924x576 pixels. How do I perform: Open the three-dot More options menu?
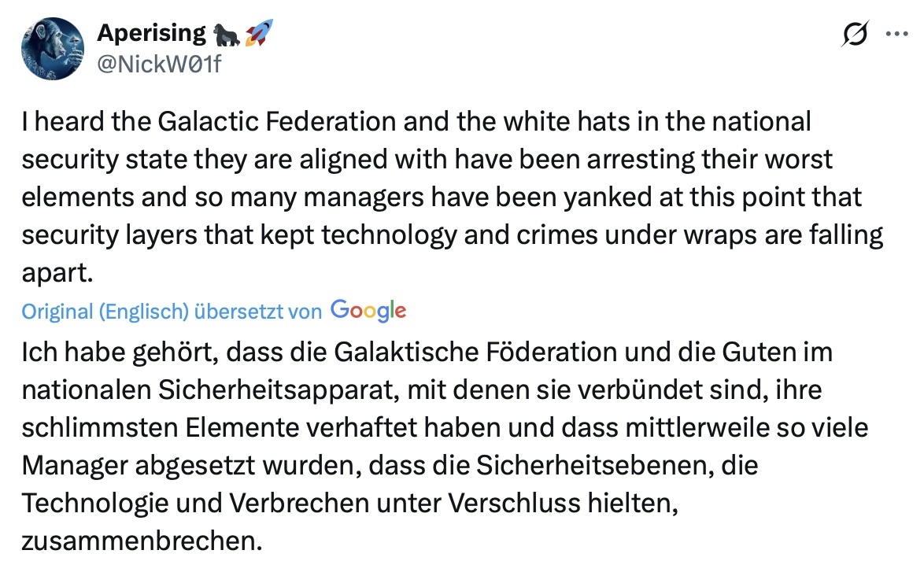pyautogui.click(x=896, y=35)
